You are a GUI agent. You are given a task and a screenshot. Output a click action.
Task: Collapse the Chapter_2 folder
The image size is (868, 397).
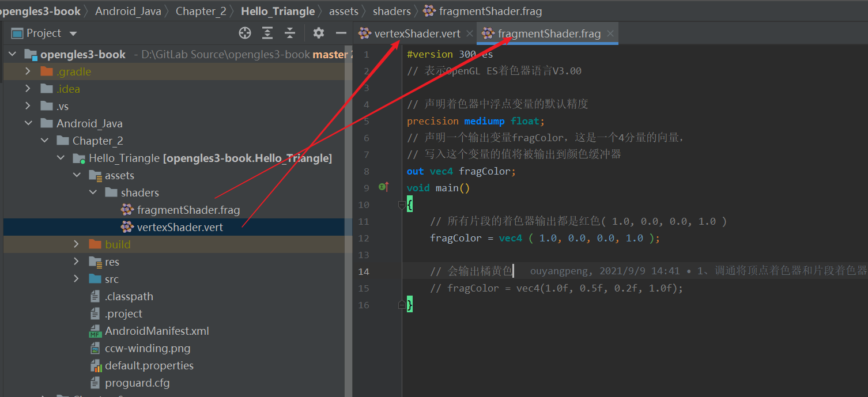44,141
